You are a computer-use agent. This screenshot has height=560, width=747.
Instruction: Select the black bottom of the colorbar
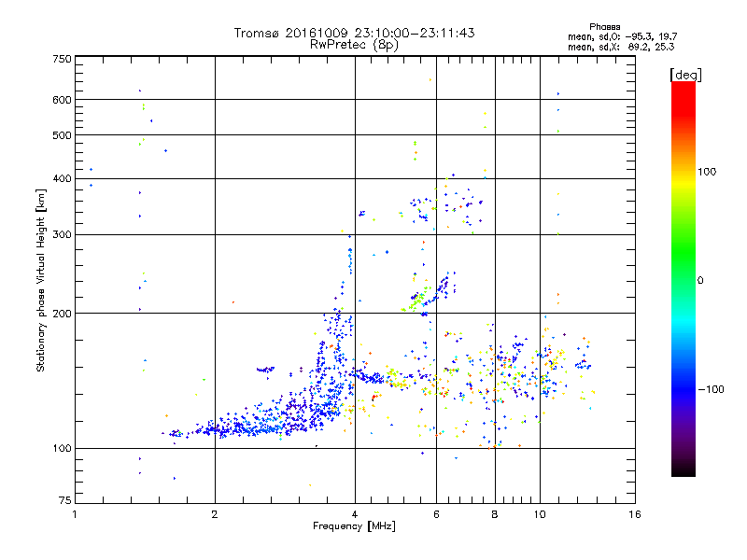pos(684,469)
